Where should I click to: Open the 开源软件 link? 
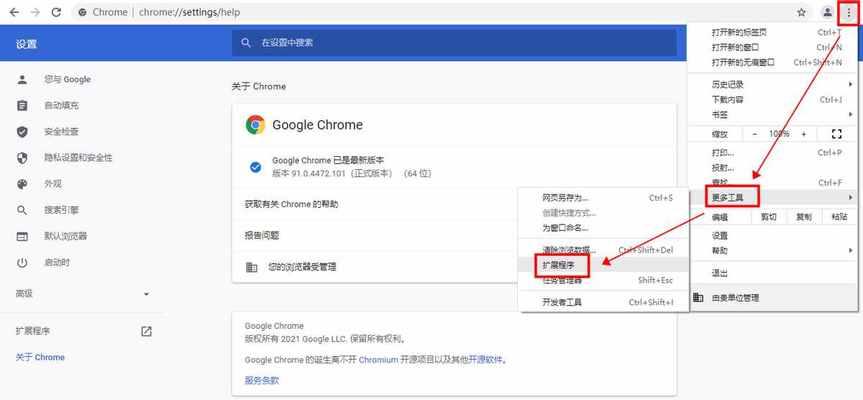(486, 360)
